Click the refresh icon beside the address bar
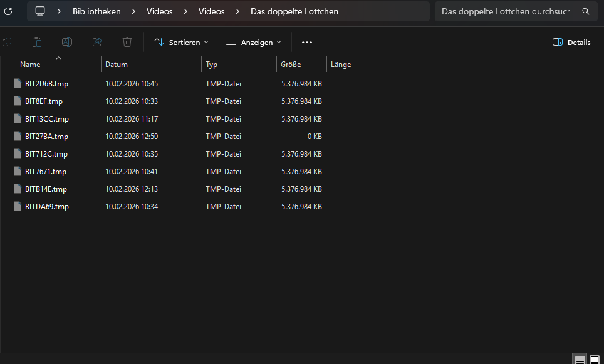Viewport: 604px width, 364px height. coord(8,11)
